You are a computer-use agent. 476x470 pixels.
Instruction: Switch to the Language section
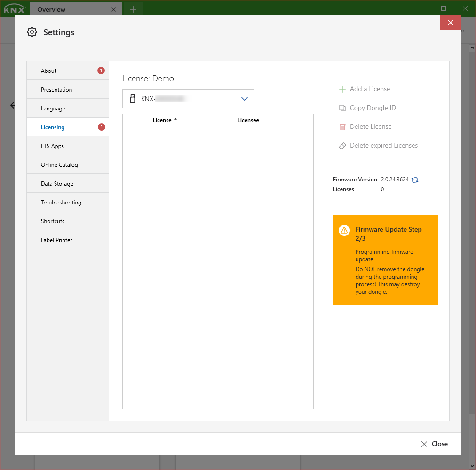[68, 108]
